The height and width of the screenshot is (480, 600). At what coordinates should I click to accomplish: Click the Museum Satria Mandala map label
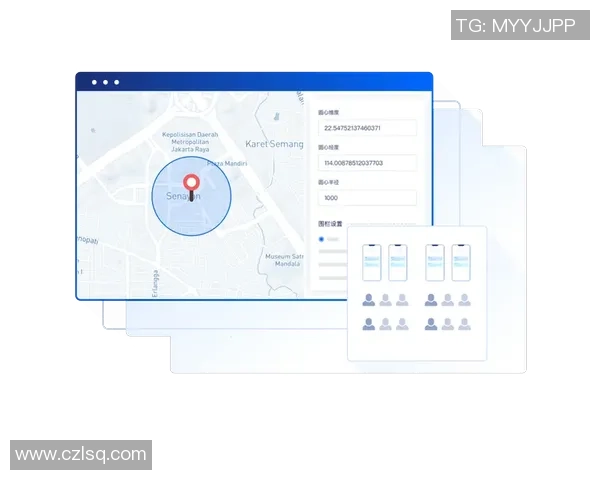coord(284,260)
